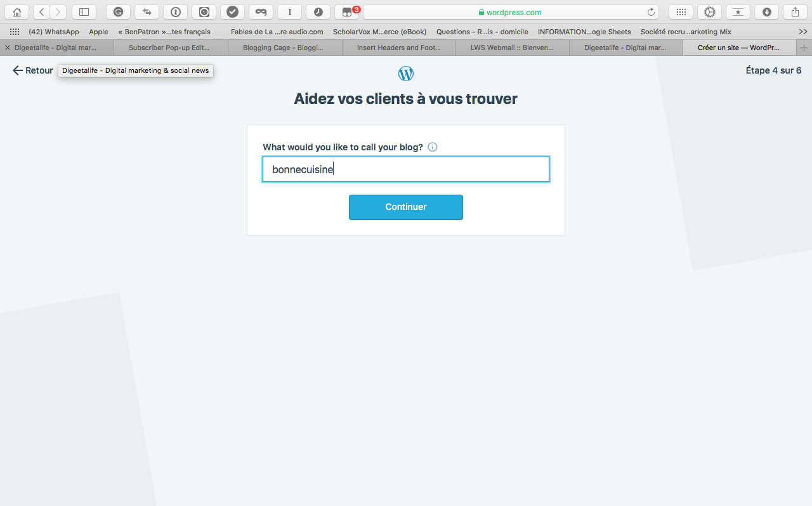The image size is (812, 506).
Task: Click the double-arrow extension icon in the toolbar
Action: [x=147, y=12]
